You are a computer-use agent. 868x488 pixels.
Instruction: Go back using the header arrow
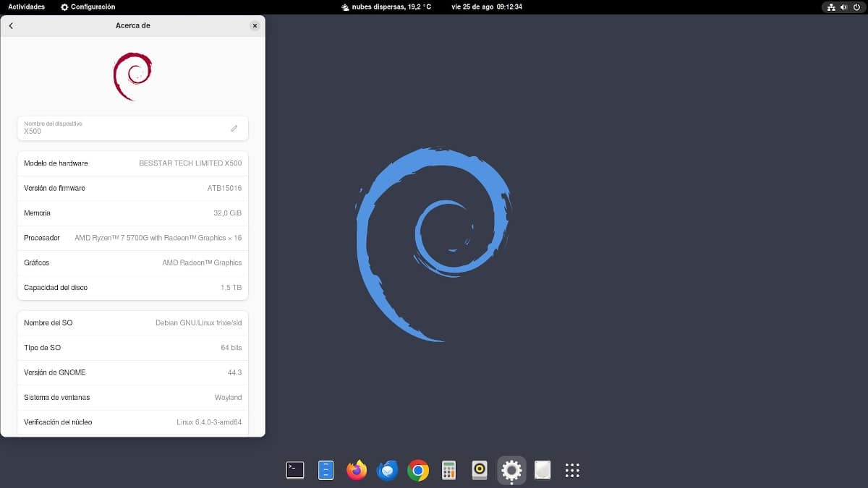click(x=11, y=25)
